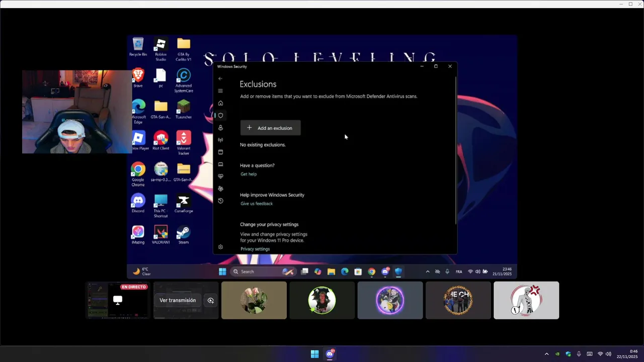
Task: Click the Ver transmisión button
Action: tap(178, 300)
